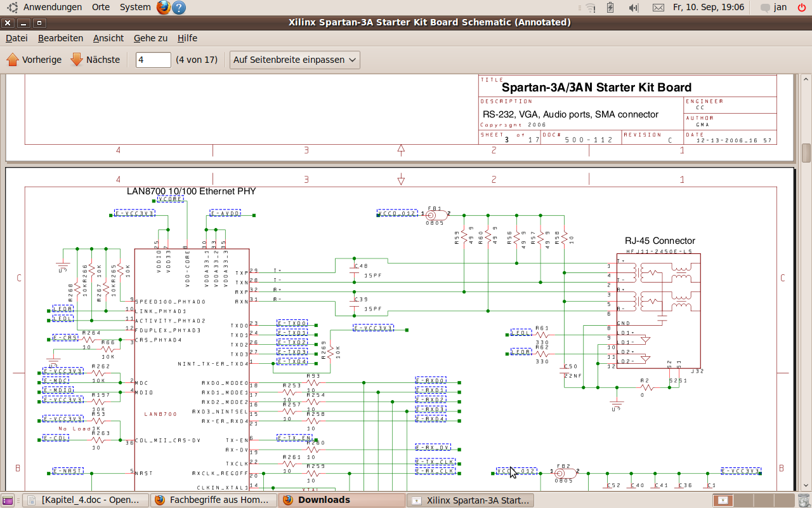Go to next page with Nächste arrow

95,60
